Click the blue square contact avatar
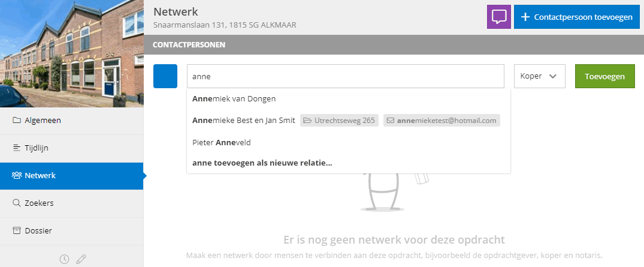 click(x=165, y=76)
